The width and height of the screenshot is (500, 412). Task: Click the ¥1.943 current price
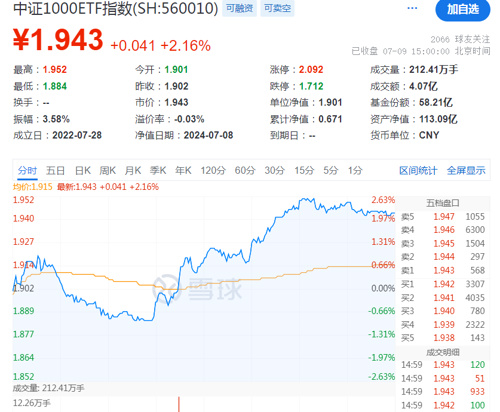pos(58,40)
